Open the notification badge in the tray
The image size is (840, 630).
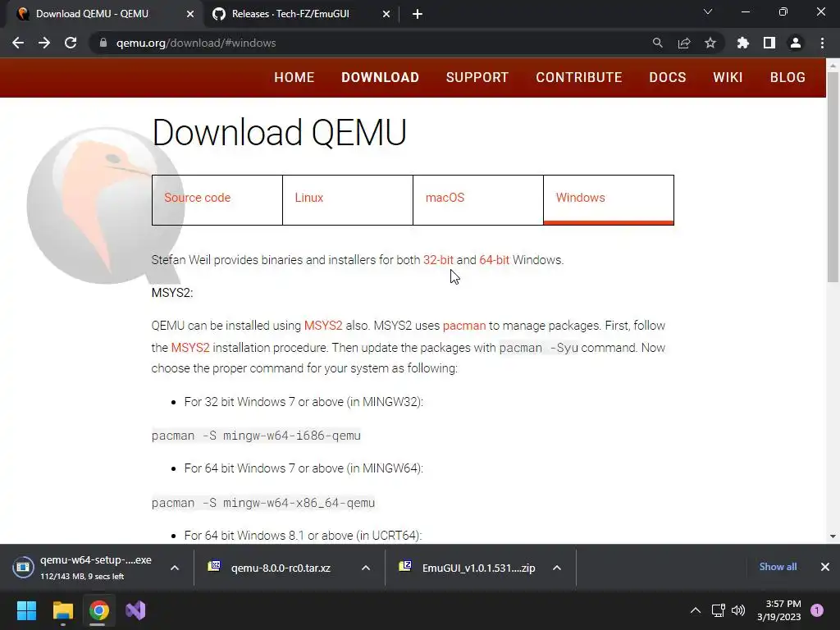point(817,610)
